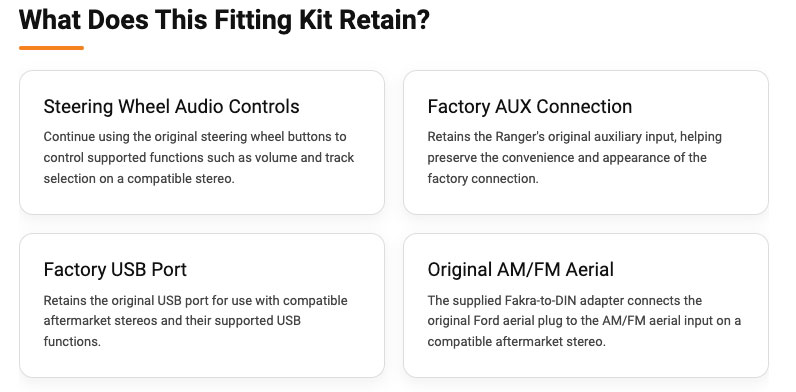Click 'aftermarket stereos and their supported USB' line

172,321
